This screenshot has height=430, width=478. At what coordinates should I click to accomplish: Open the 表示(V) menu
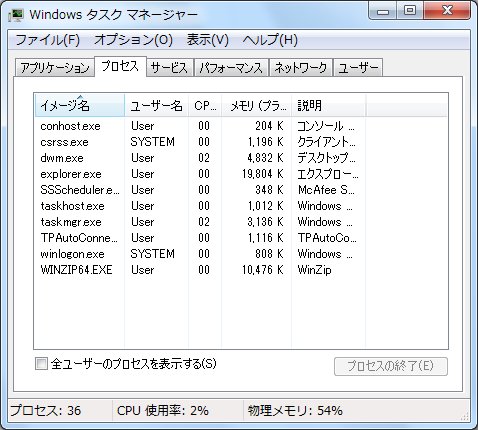tap(207, 40)
